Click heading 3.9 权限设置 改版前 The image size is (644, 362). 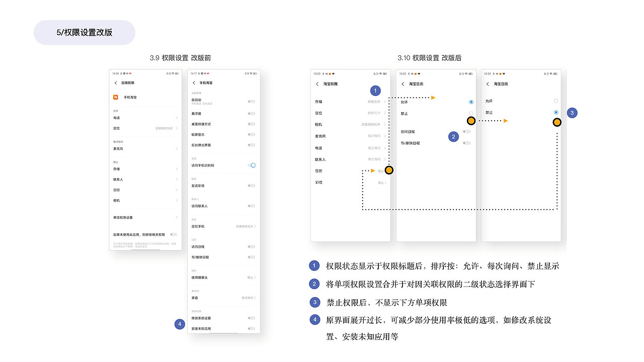[180, 58]
